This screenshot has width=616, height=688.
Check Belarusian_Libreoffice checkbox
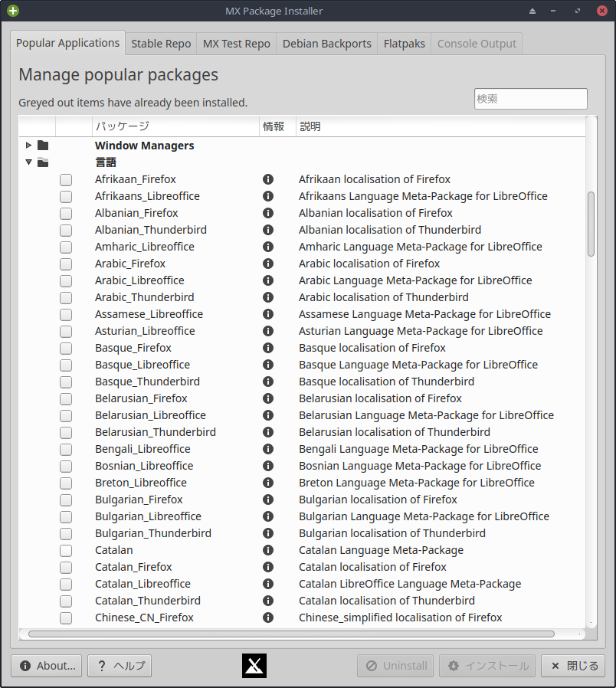pyautogui.click(x=66, y=415)
